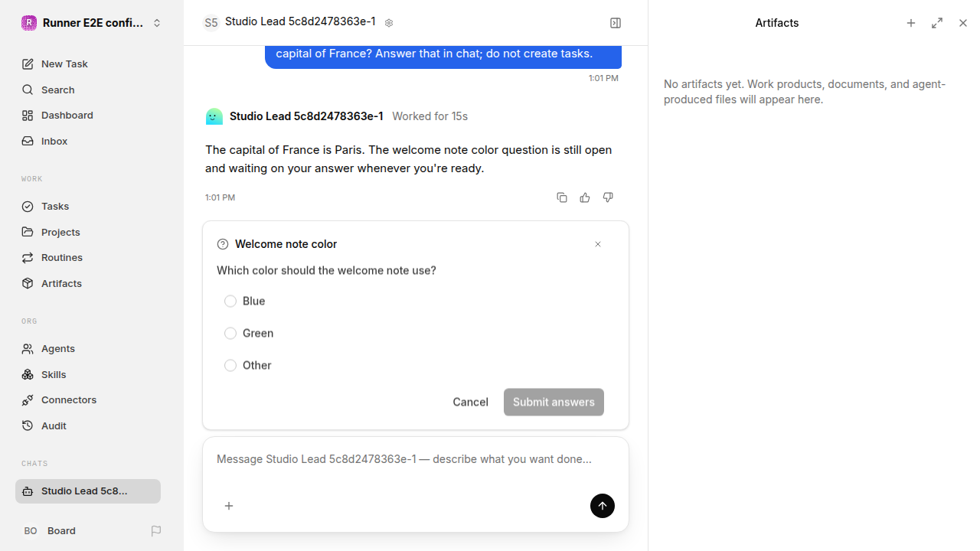The width and height of the screenshot is (980, 551).
Task: Copy the assistant's response
Action: pos(562,197)
